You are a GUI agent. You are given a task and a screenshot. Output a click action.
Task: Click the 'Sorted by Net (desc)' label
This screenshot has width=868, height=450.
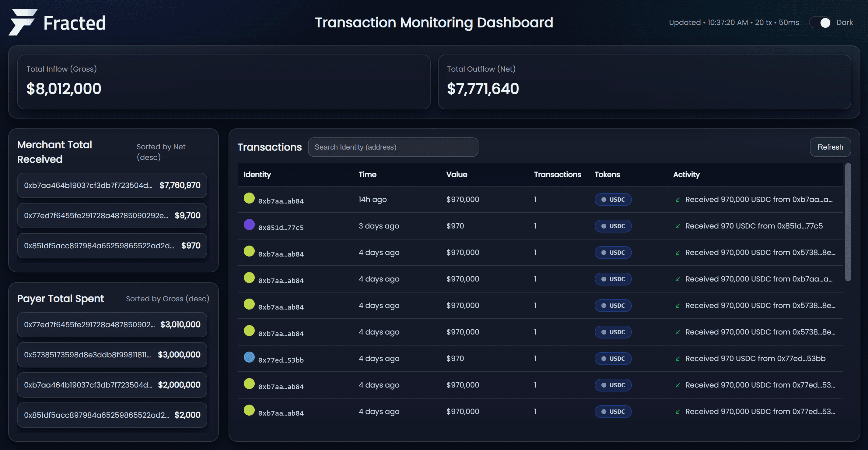(161, 152)
